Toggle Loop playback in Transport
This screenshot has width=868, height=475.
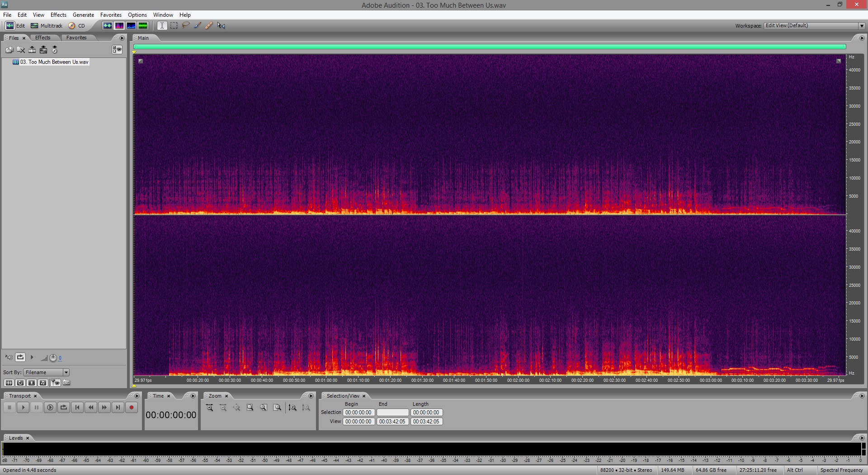point(64,408)
